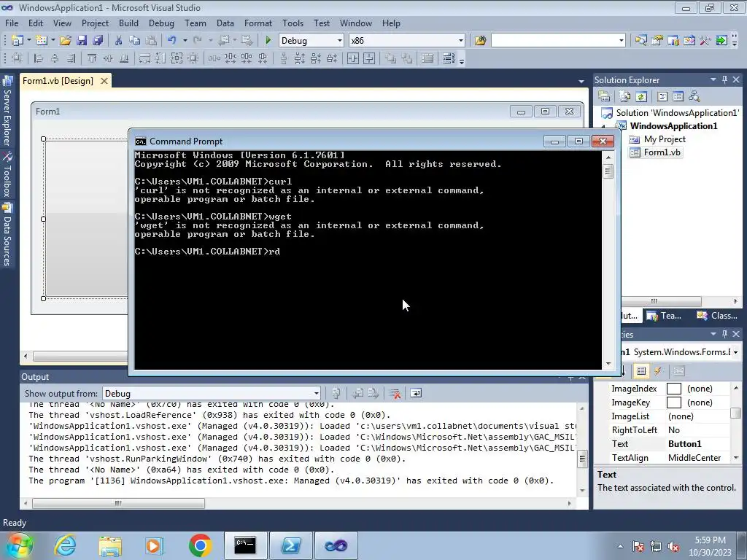Click the Open File folder icon
Image resolution: width=747 pixels, height=560 pixels.
(65, 41)
